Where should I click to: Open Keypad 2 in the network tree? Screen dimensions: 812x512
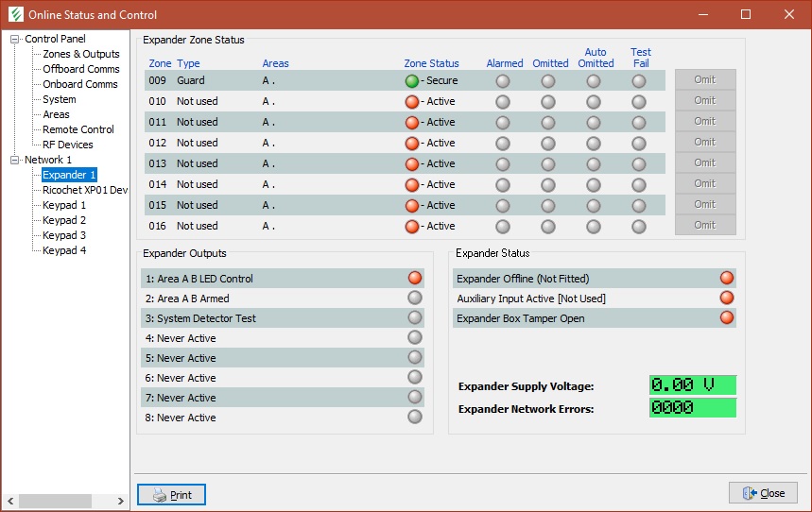(x=64, y=220)
